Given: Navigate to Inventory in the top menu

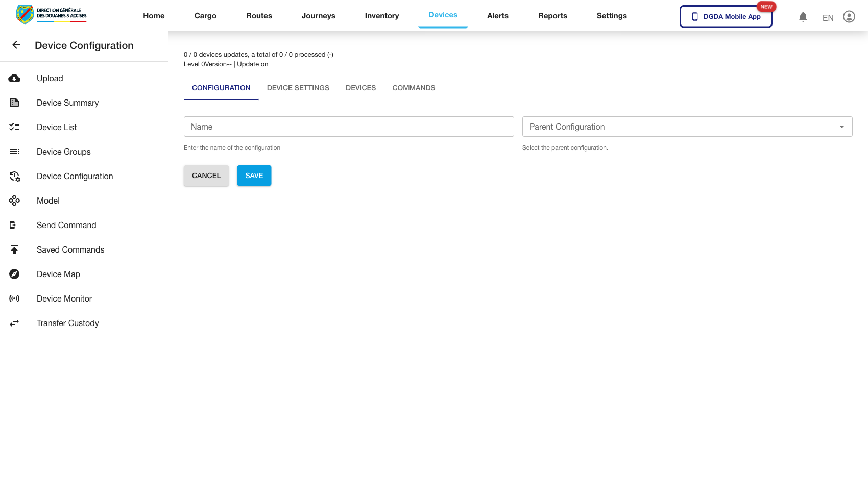Looking at the screenshot, I should (381, 15).
